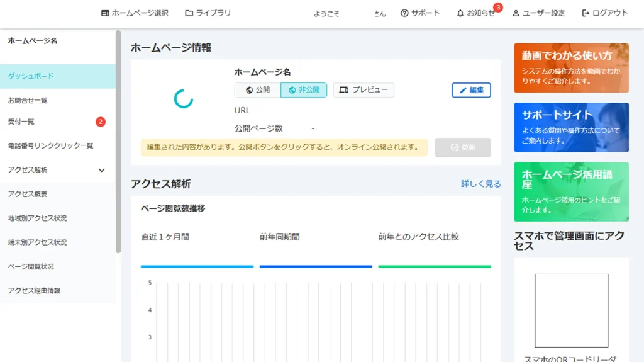The height and width of the screenshot is (362, 644).
Task: Select the 非公開 status toggle
Action: click(304, 90)
